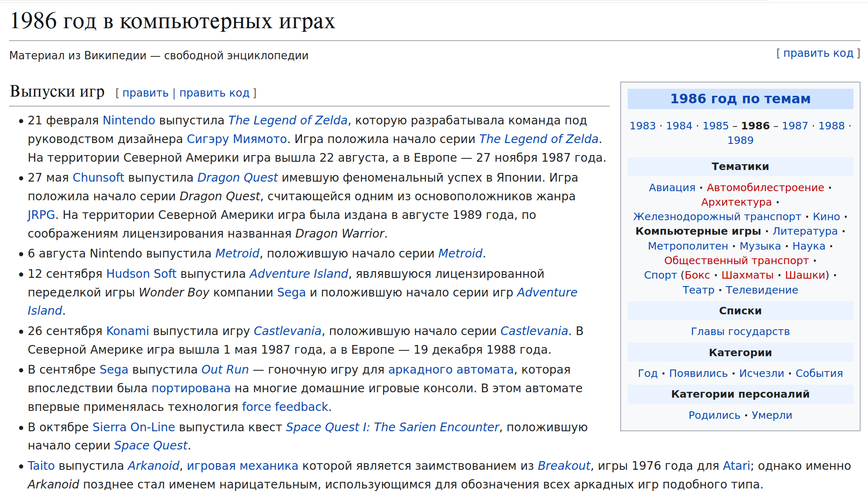
Task: Click the Железнодорожный транспорт link
Action: click(717, 216)
